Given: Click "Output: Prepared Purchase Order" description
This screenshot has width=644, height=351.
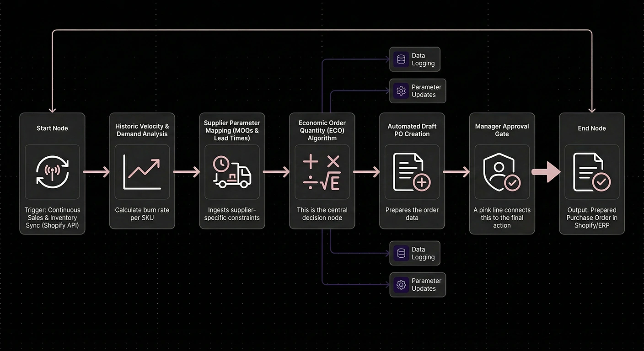Looking at the screenshot, I should click(x=592, y=218).
